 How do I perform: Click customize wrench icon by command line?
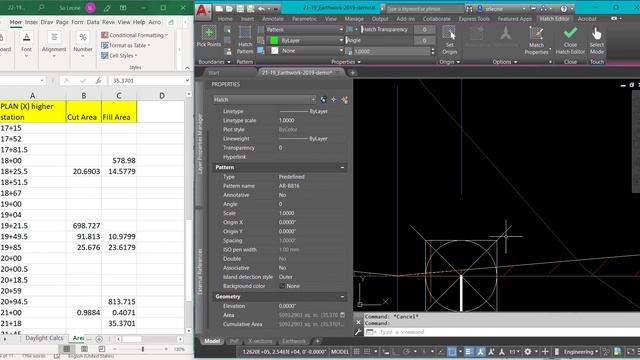[358, 332]
